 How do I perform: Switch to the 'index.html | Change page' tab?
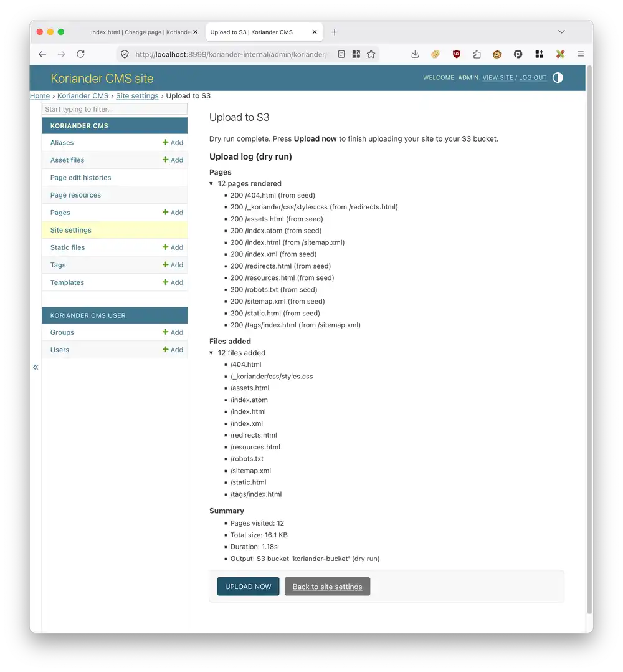tap(140, 32)
